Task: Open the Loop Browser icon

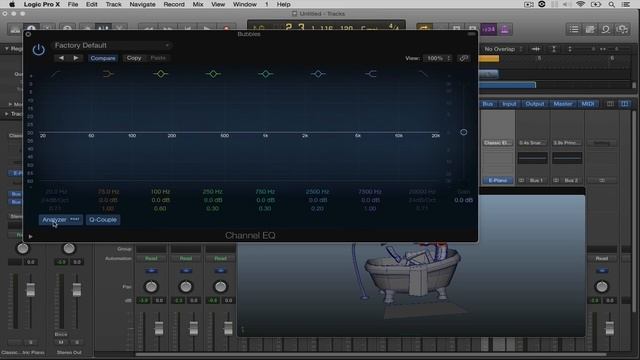Action: (606, 29)
